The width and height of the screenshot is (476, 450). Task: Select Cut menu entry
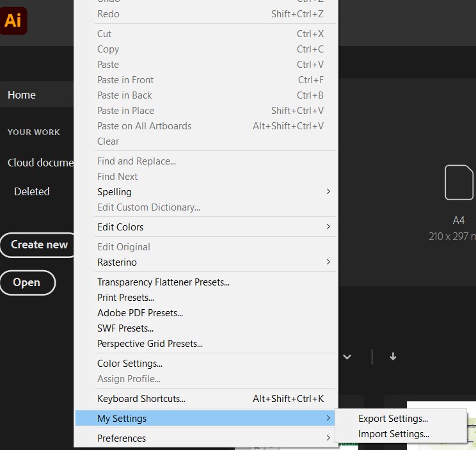[x=205, y=34]
